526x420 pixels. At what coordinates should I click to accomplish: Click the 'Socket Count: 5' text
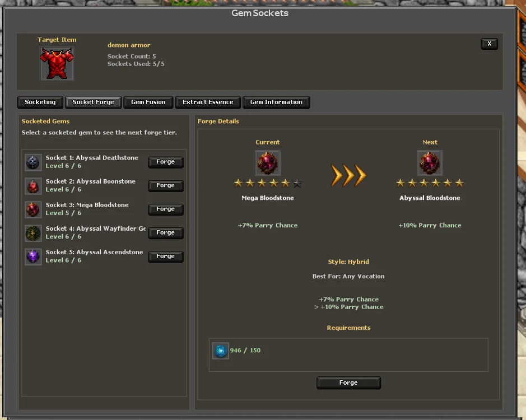pyautogui.click(x=132, y=57)
